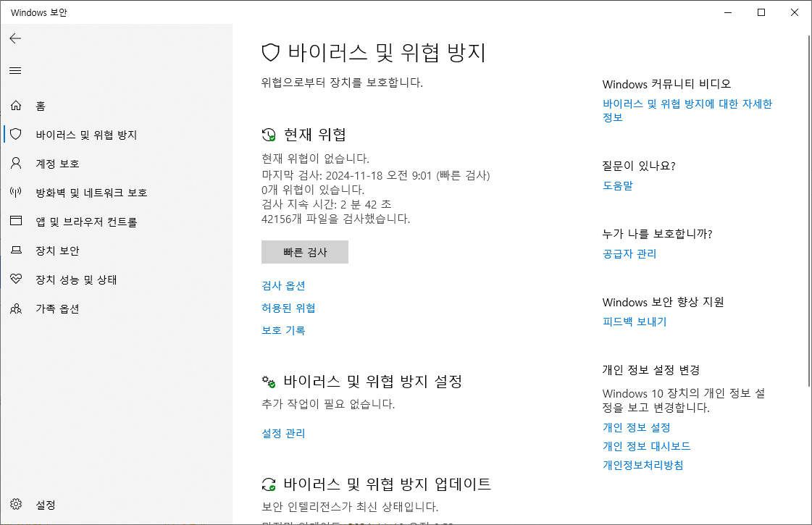The image size is (812, 525).
Task: Open 가족 옵션 page
Action: pyautogui.click(x=117, y=308)
